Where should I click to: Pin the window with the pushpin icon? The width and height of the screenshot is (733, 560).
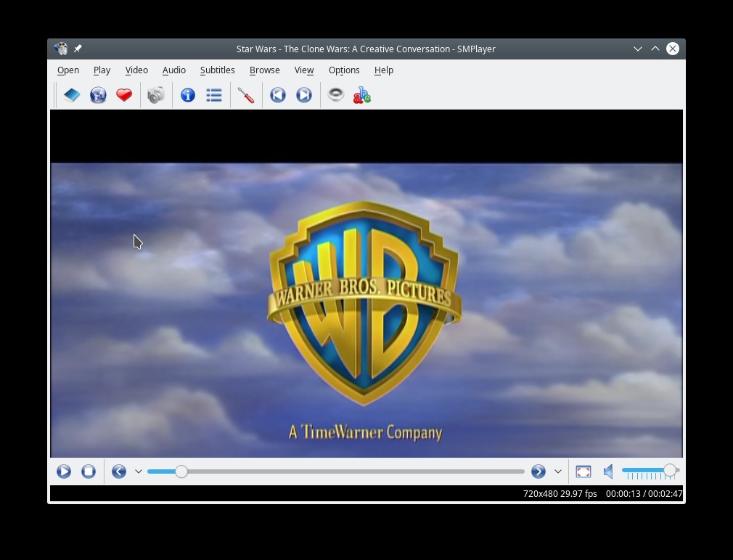click(x=78, y=49)
